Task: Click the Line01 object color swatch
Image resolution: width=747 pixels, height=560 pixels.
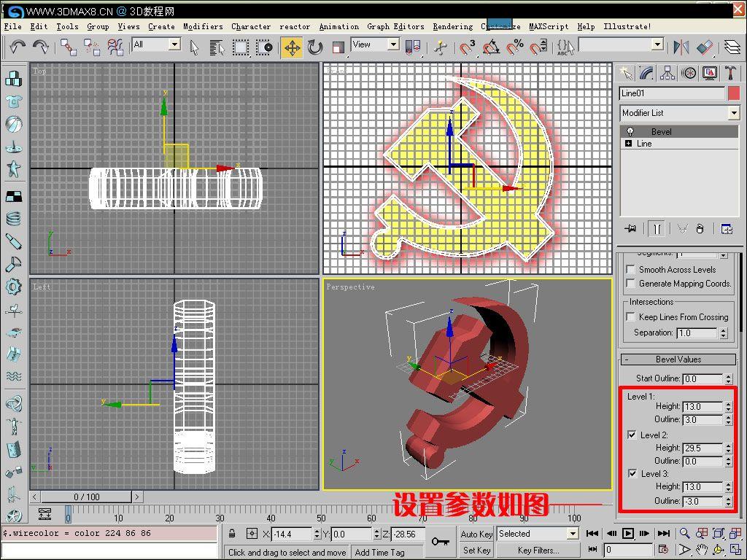Action: tap(734, 93)
